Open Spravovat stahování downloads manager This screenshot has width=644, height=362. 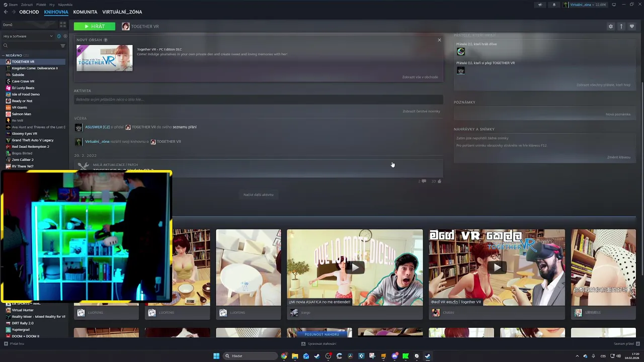319,344
